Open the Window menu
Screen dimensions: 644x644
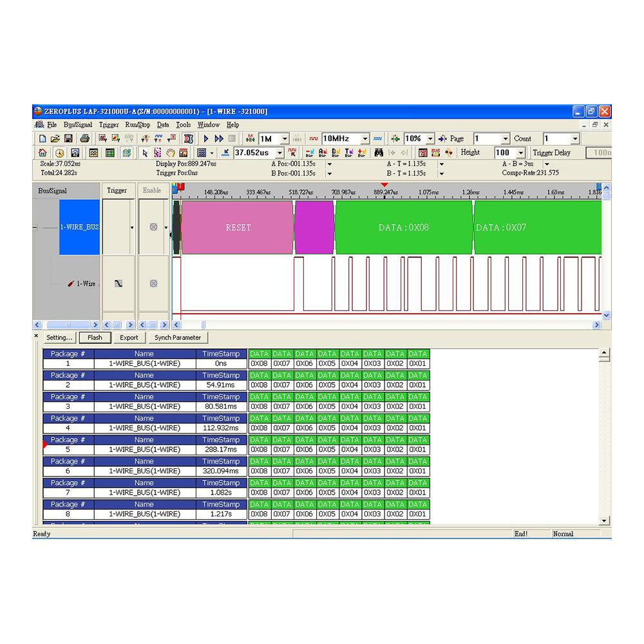[208, 125]
